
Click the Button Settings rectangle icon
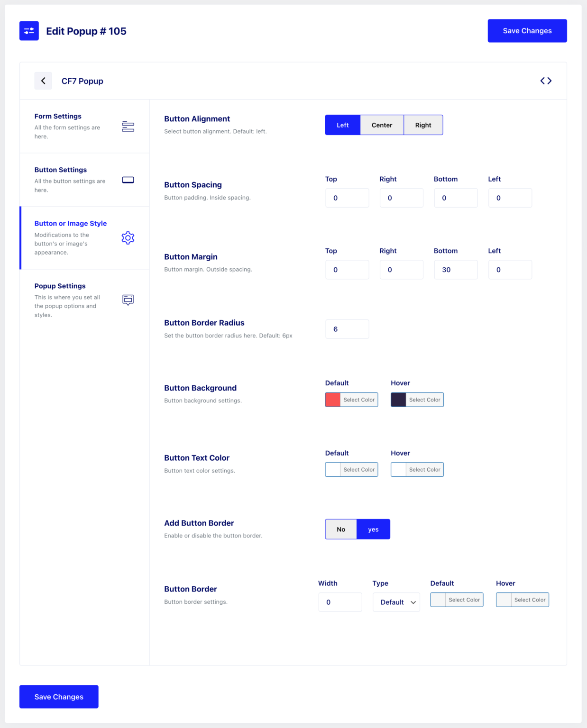[x=128, y=180]
